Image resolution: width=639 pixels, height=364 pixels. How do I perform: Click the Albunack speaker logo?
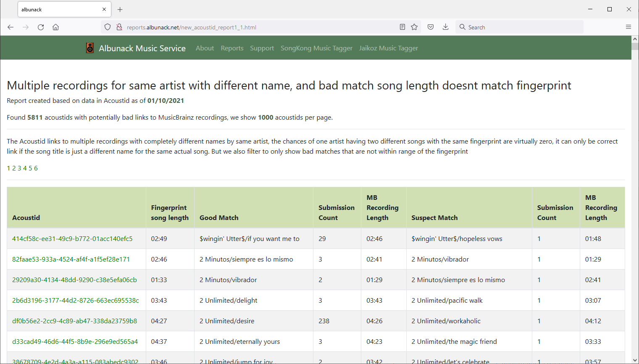point(90,48)
